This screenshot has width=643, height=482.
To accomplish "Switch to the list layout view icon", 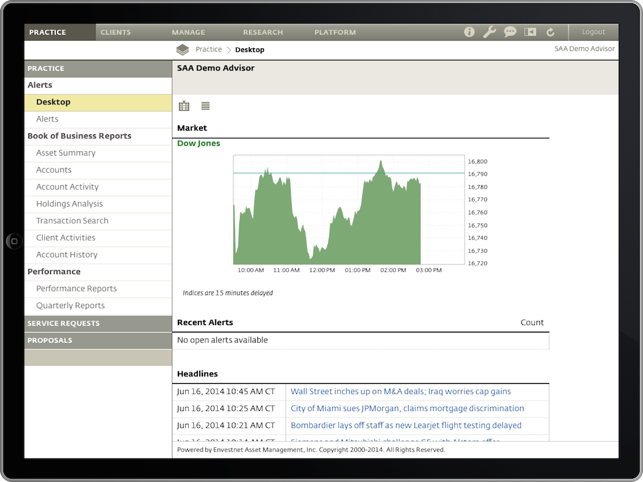I will [x=205, y=106].
